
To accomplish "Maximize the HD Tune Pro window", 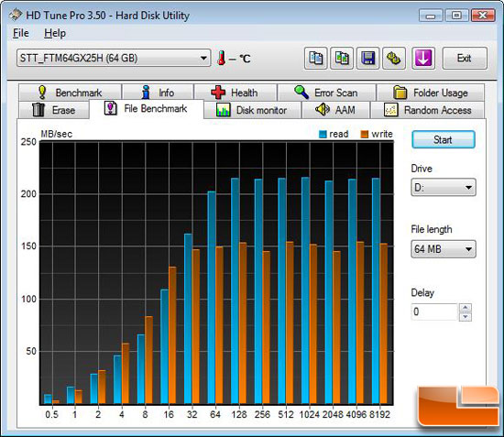I will (456, 16).
